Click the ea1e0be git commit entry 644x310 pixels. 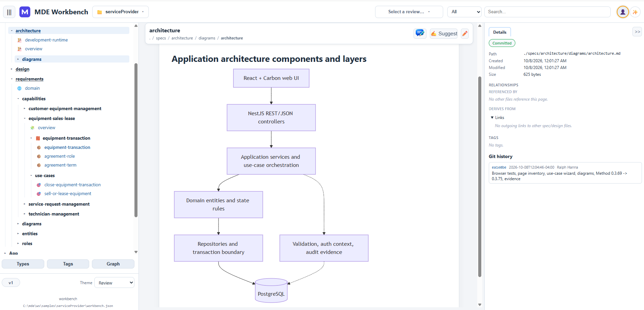click(565, 173)
